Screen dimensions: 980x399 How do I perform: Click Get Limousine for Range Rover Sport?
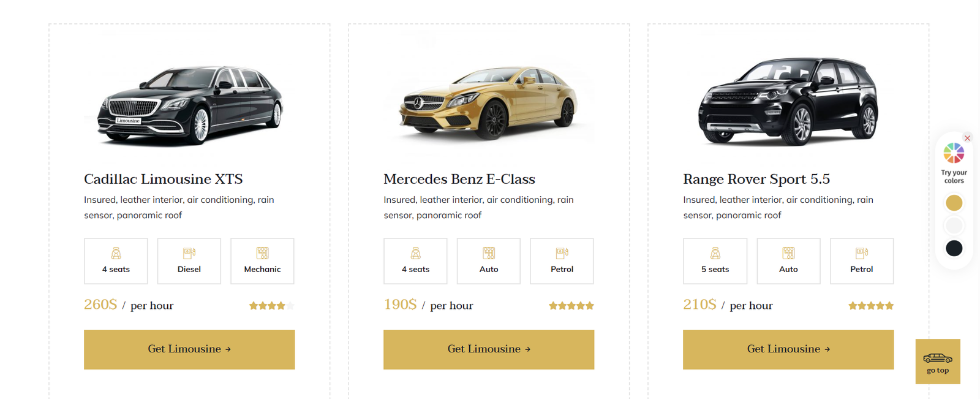(788, 349)
